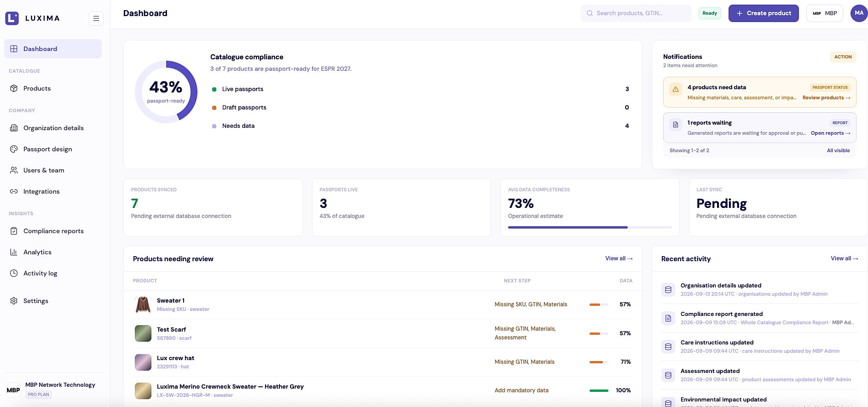Click database icon for Organisation details updated
The height and width of the screenshot is (407, 868).
tap(668, 290)
